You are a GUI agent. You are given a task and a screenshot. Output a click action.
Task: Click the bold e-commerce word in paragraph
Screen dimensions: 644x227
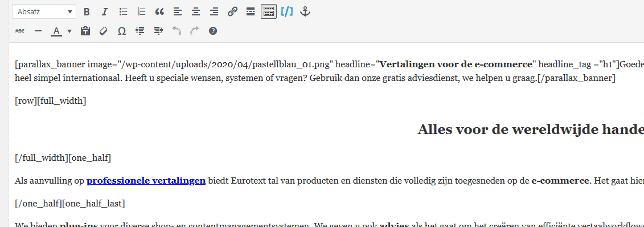[561, 181]
